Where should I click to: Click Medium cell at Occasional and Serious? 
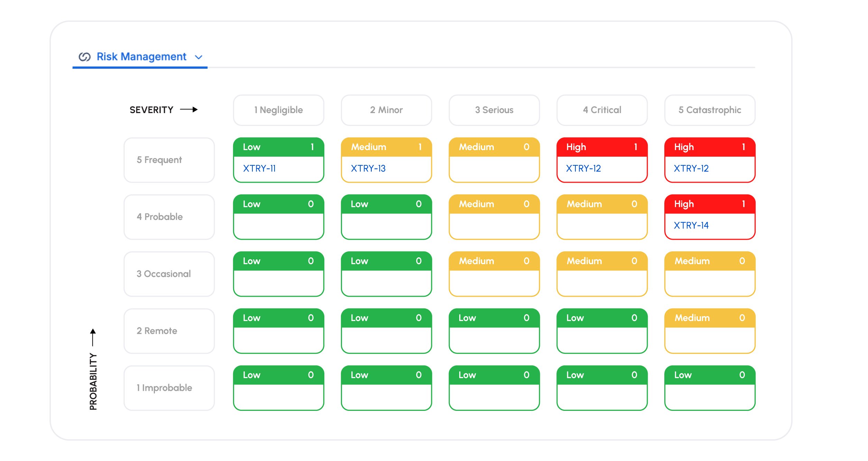tap(495, 274)
